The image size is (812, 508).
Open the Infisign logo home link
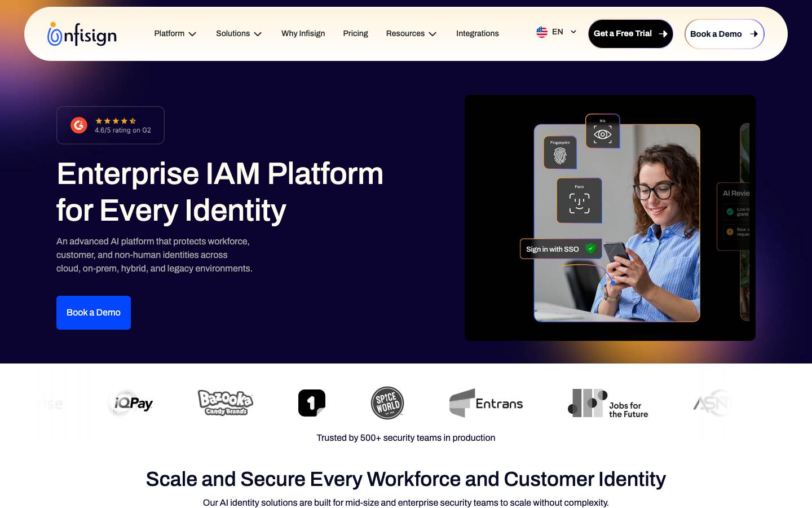[x=82, y=34]
